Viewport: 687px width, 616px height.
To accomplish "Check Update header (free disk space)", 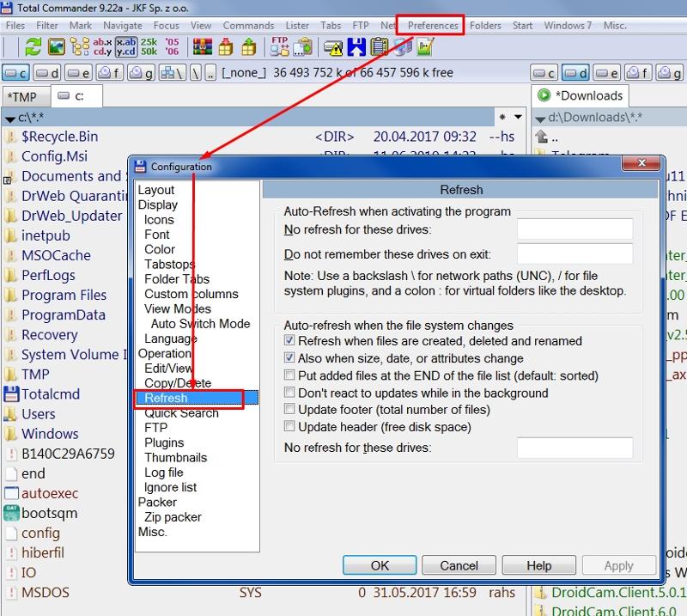I will pyautogui.click(x=289, y=427).
